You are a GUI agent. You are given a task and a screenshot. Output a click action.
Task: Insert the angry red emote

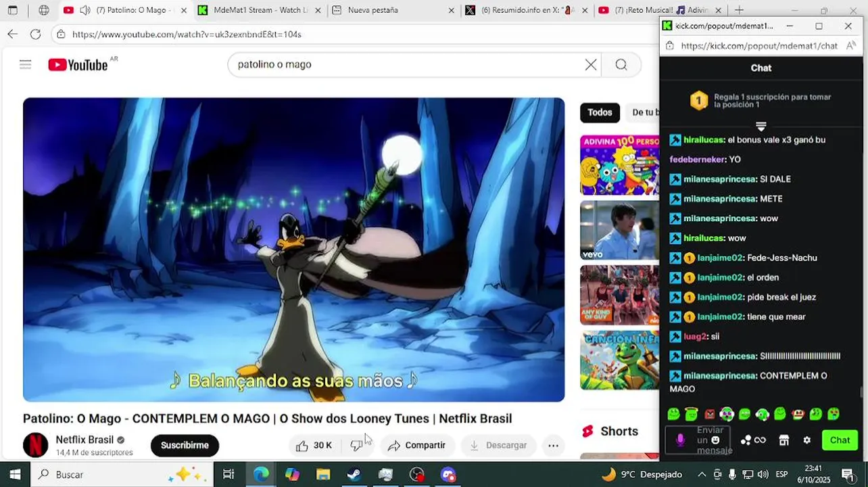pyautogui.click(x=709, y=414)
